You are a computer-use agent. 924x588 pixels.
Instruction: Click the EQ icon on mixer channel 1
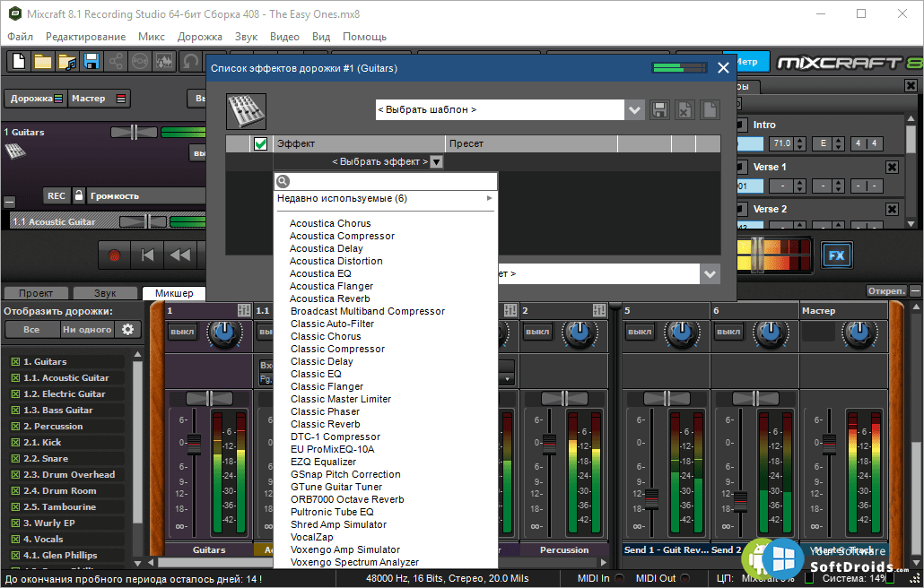point(244,310)
